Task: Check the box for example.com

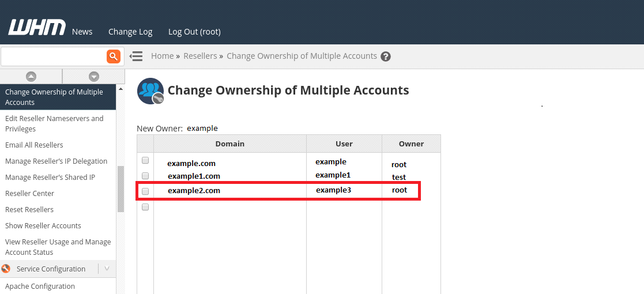Action: point(145,160)
